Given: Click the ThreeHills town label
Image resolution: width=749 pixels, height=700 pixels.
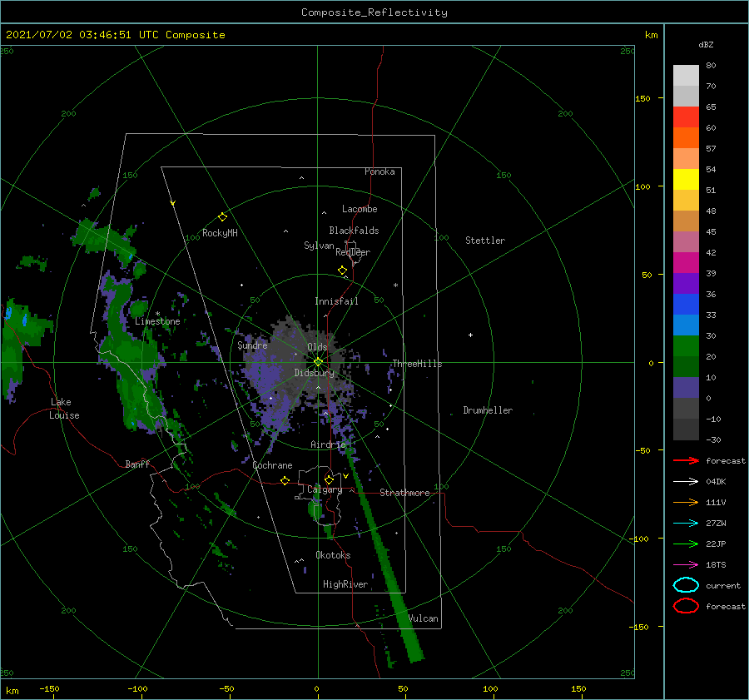Looking at the screenshot, I should [417, 364].
